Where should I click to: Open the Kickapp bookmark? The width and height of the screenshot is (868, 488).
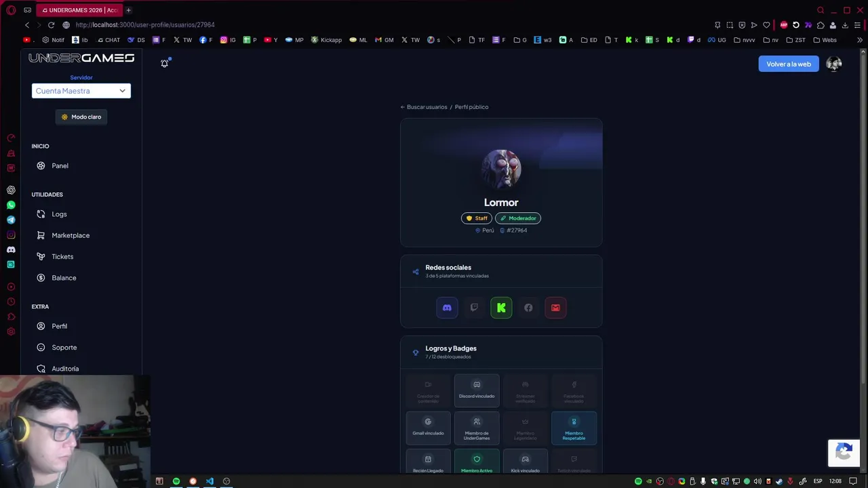pos(326,40)
